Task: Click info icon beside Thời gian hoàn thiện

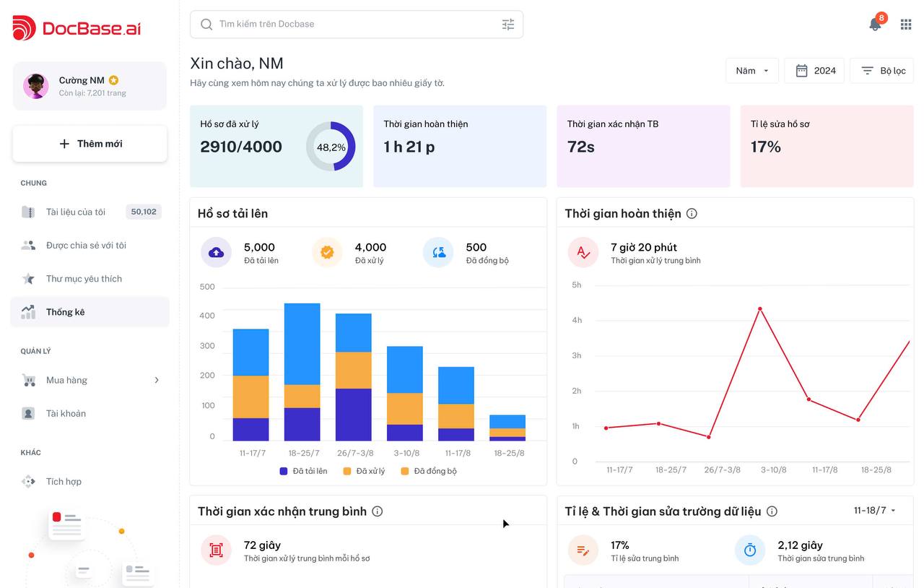Action: [x=692, y=214]
